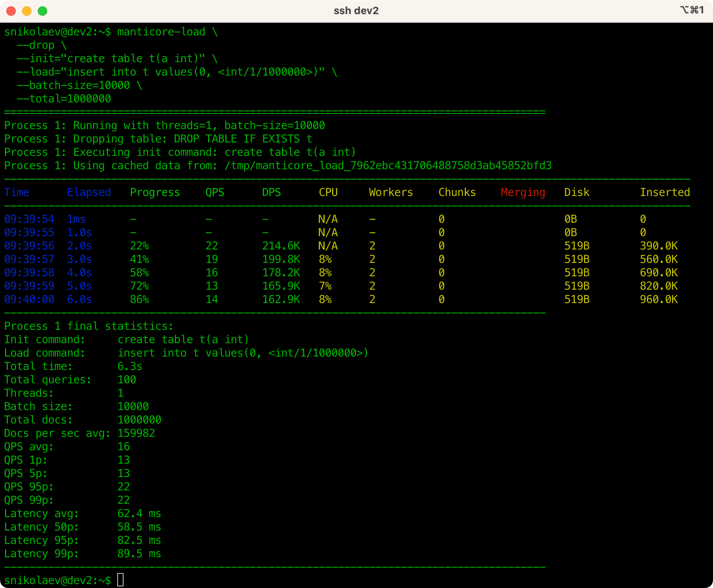The height and width of the screenshot is (588, 713).
Task: Click the 'DROP TABLE IF EXISTS t' text
Action: click(x=243, y=139)
